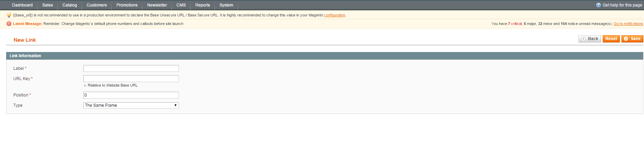The width and height of the screenshot is (644, 167).
Task: Open the Dashboard menu
Action: [22, 5]
